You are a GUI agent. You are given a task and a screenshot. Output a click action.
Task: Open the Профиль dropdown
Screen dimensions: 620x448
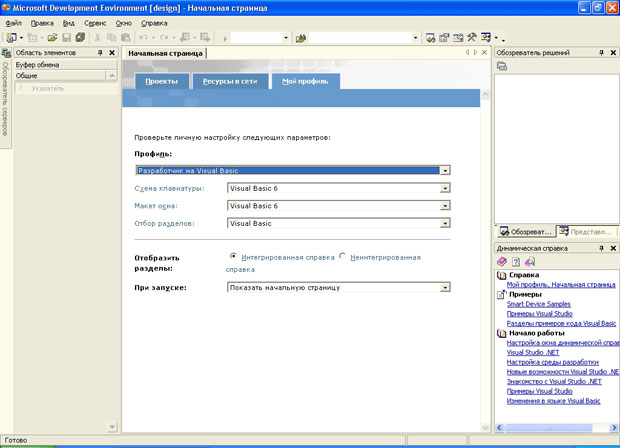tap(445, 170)
